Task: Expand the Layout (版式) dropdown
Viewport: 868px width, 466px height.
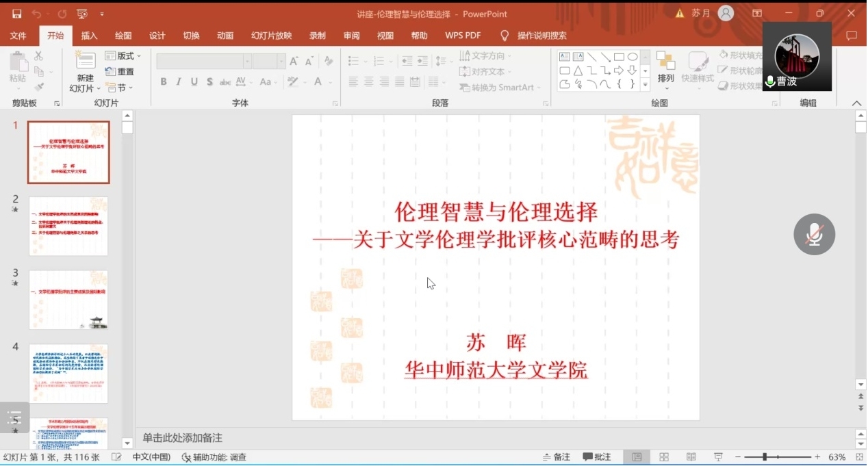Action: [x=123, y=56]
